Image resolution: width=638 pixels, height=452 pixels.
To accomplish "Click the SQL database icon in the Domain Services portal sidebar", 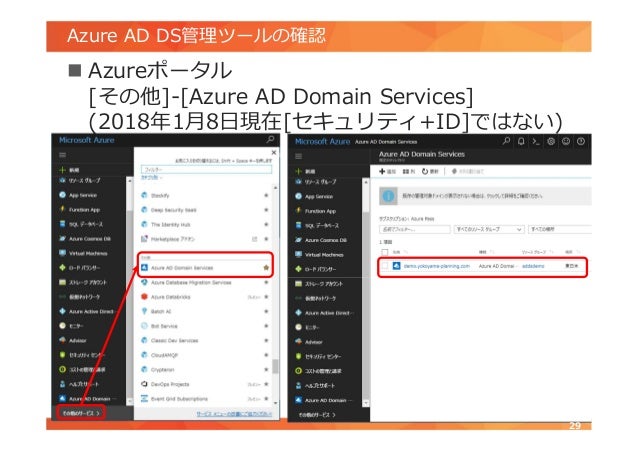I will tap(299, 225).
